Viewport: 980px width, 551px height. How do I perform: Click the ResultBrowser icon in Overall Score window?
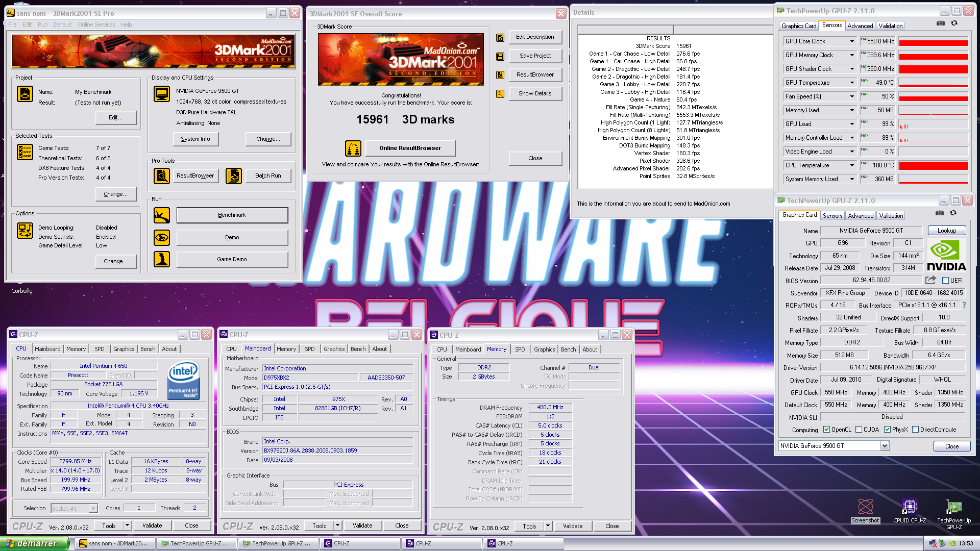(500, 75)
